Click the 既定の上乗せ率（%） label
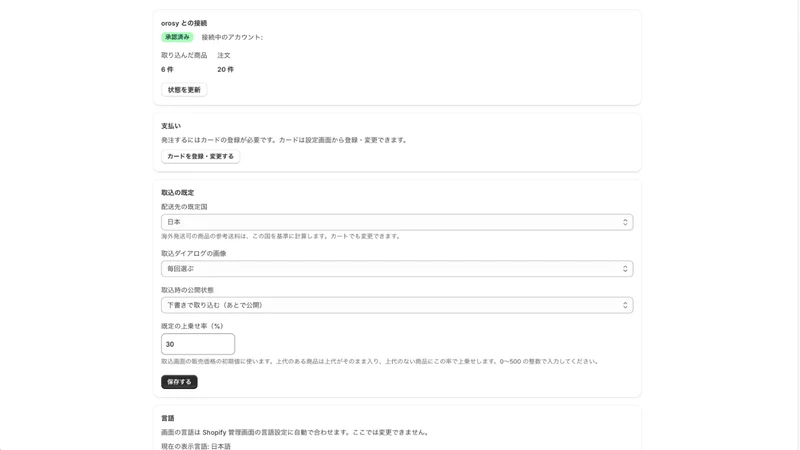 (x=192, y=326)
